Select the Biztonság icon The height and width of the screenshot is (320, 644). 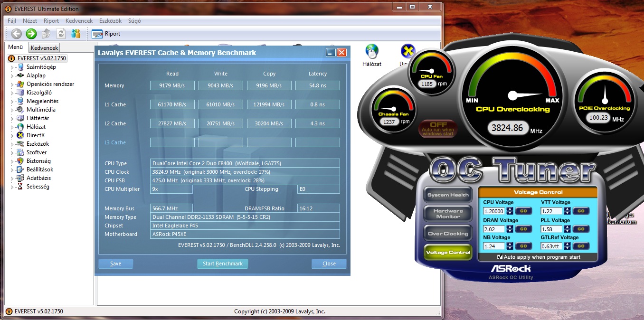20,161
